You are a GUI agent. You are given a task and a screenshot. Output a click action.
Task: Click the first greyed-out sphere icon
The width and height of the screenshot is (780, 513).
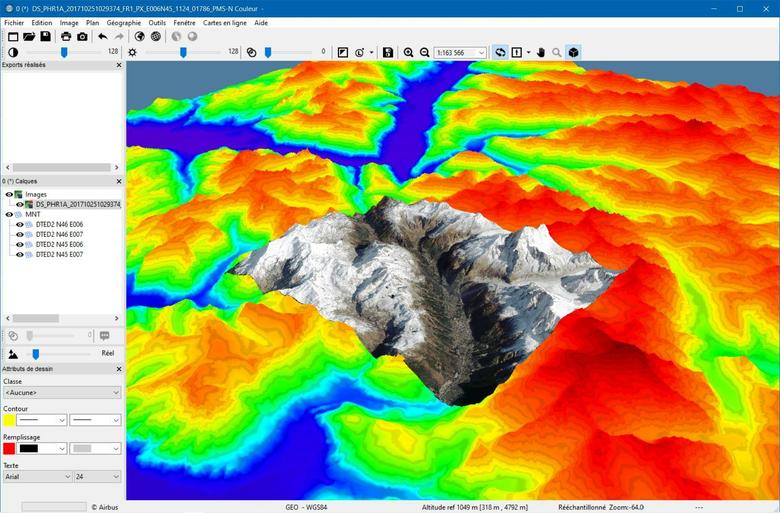pyautogui.click(x=176, y=36)
